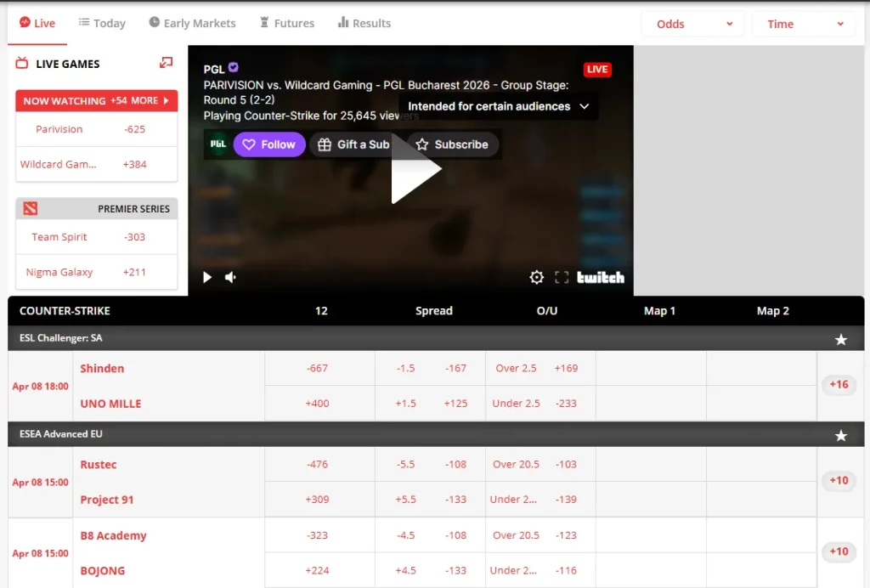Switch to the Today tab

(102, 23)
